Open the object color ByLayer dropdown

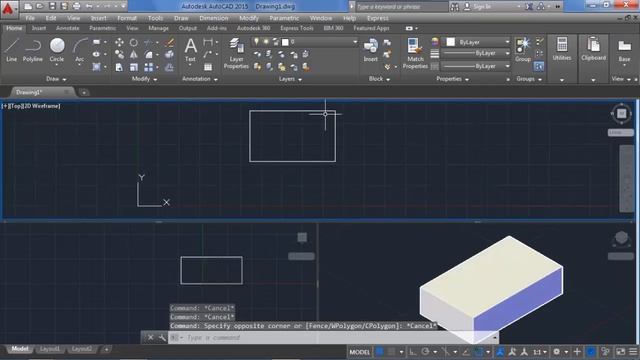[477, 42]
